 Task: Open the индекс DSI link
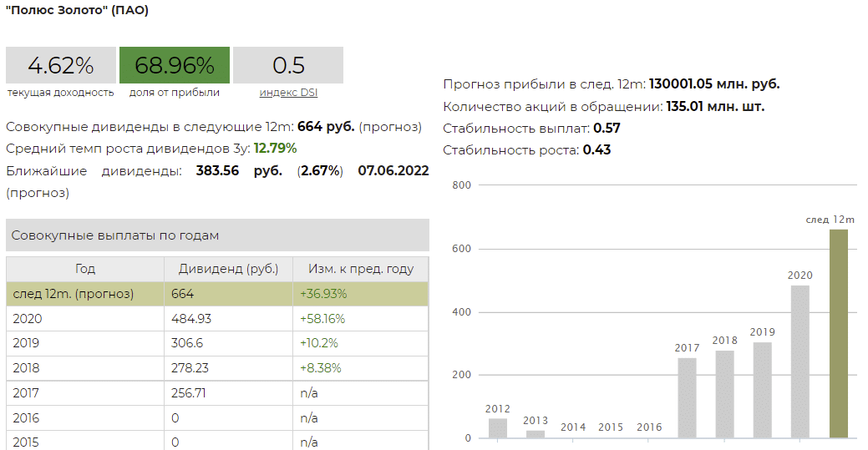click(x=288, y=93)
